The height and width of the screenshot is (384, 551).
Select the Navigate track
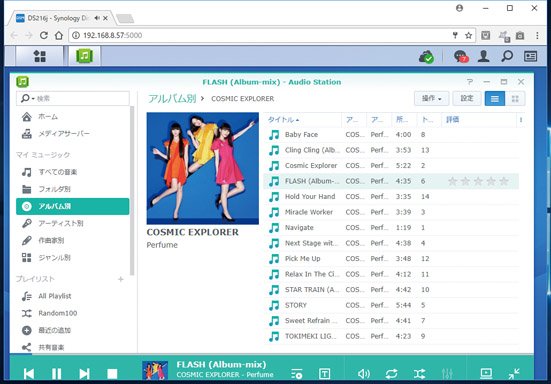pos(391,228)
